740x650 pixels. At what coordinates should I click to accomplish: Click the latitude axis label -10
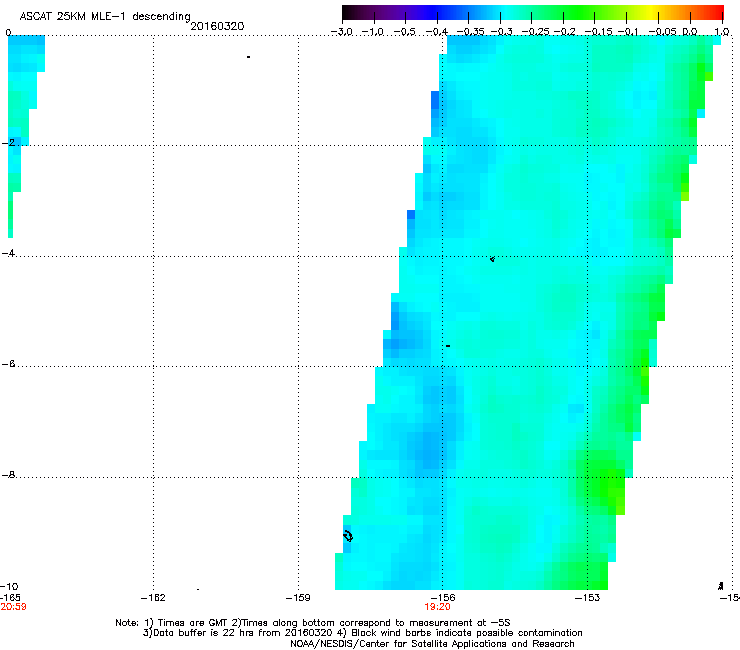click(9, 586)
